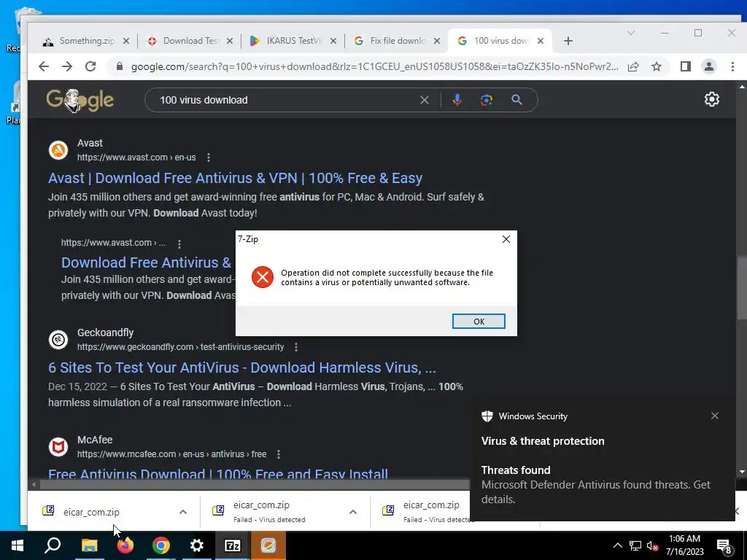Open the Chrome profile avatar

tap(709, 66)
